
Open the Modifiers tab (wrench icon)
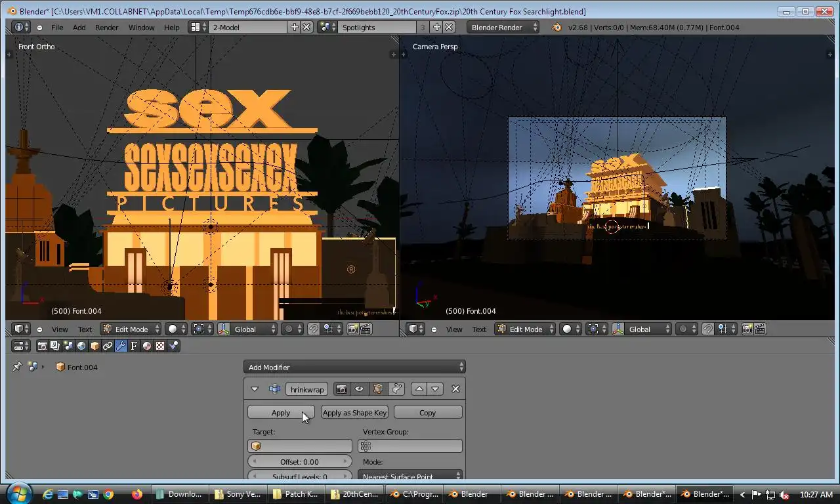pyautogui.click(x=121, y=346)
